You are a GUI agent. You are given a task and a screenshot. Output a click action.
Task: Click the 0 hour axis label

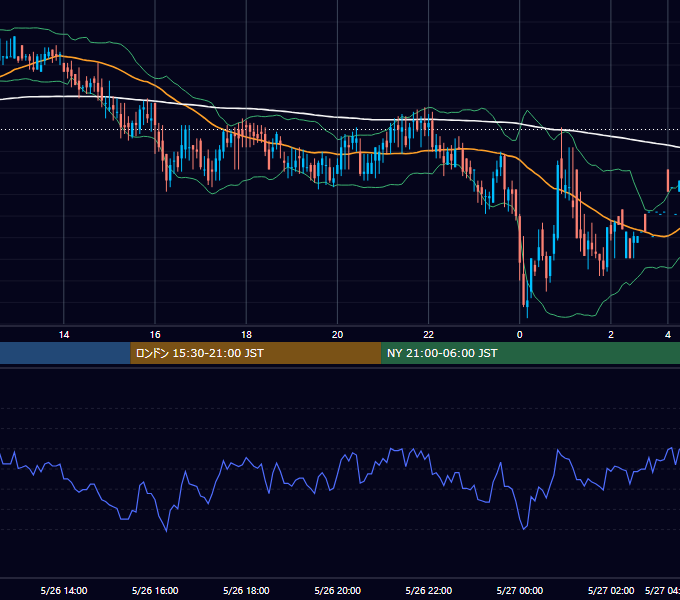520,335
